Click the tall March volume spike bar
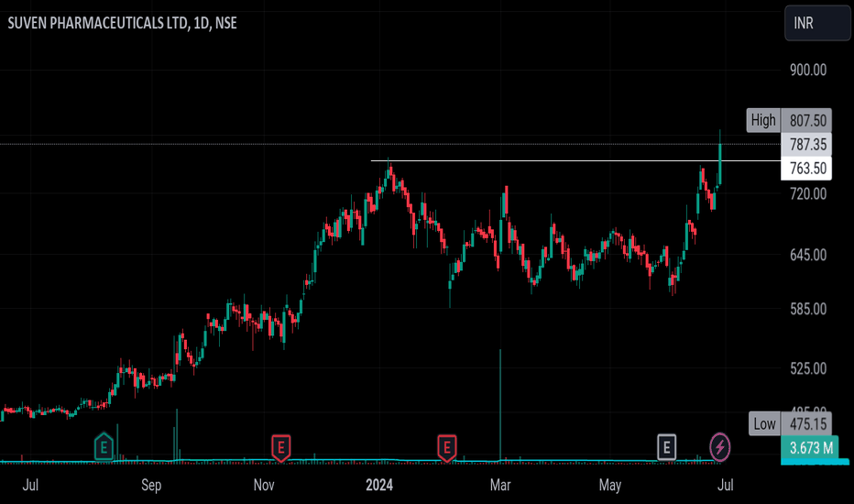Screen dimensions: 854x504 point(500,405)
